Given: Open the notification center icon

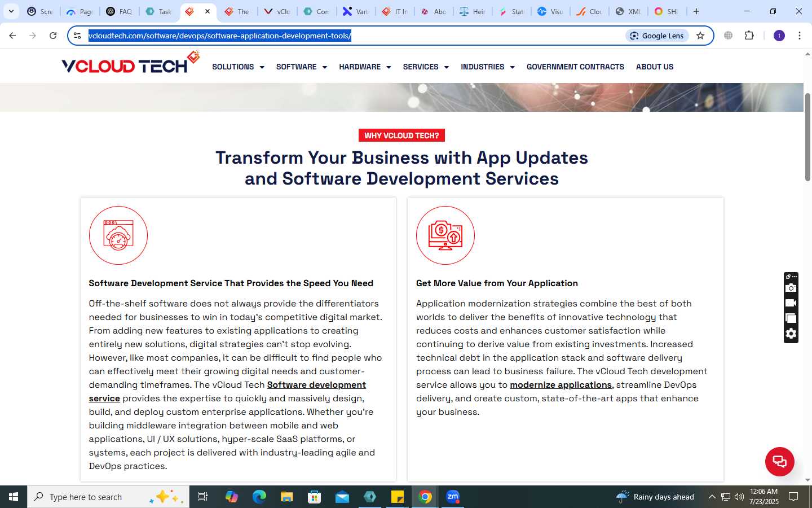Looking at the screenshot, I should tap(793, 497).
